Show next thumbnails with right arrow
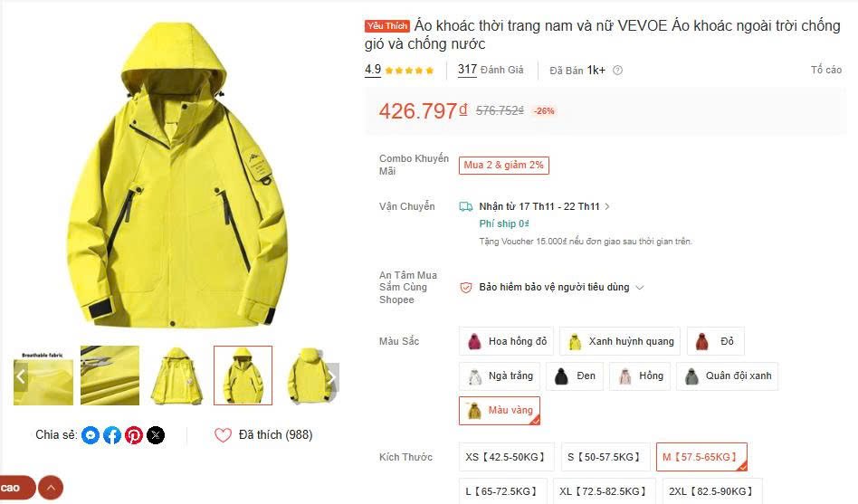 pyautogui.click(x=332, y=376)
